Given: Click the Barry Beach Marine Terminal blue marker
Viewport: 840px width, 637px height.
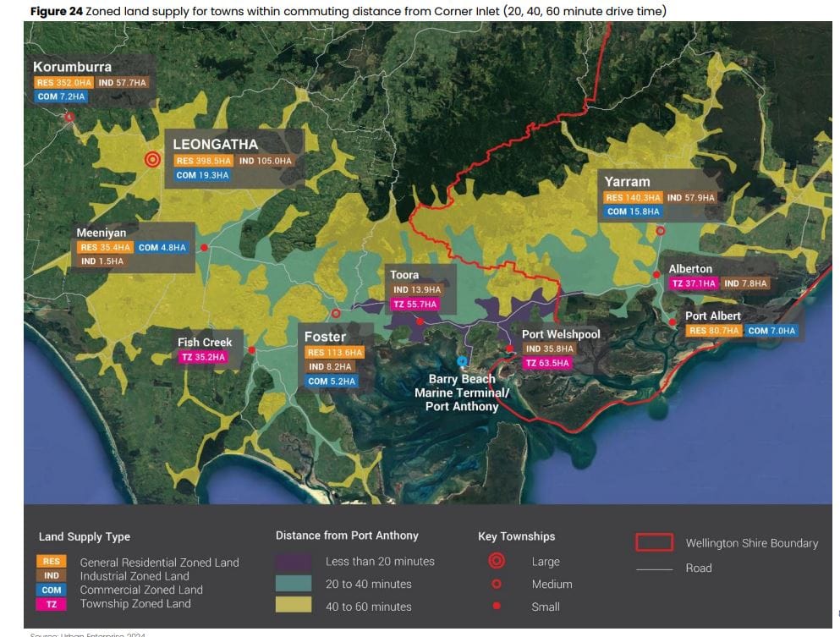Looking at the screenshot, I should tap(462, 361).
